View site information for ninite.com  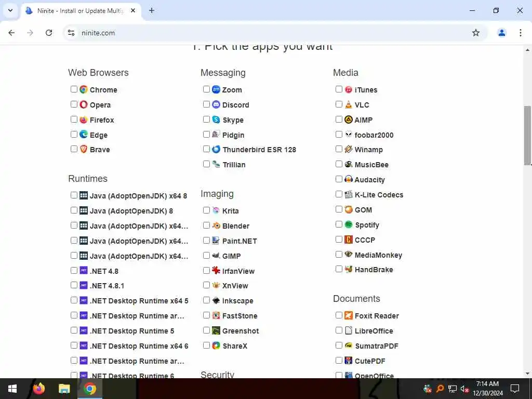(x=71, y=33)
